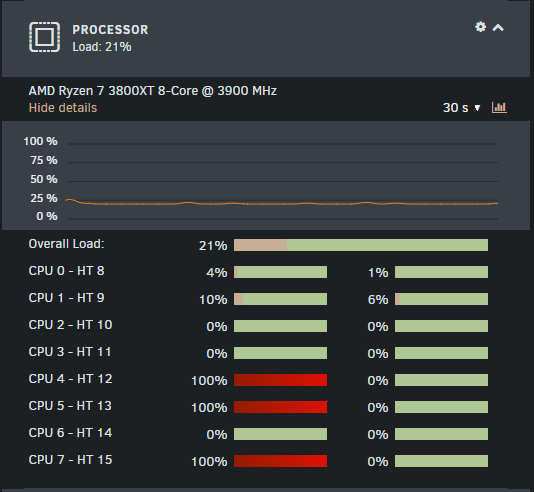534x492 pixels.
Task: Click the Hide details link
Action: pyautogui.click(x=63, y=108)
